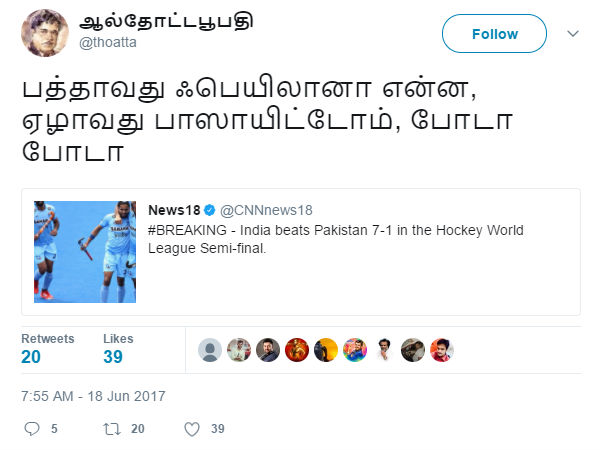The width and height of the screenshot is (600, 450).
Task: Open the @thoatta handle link
Action: point(108,42)
